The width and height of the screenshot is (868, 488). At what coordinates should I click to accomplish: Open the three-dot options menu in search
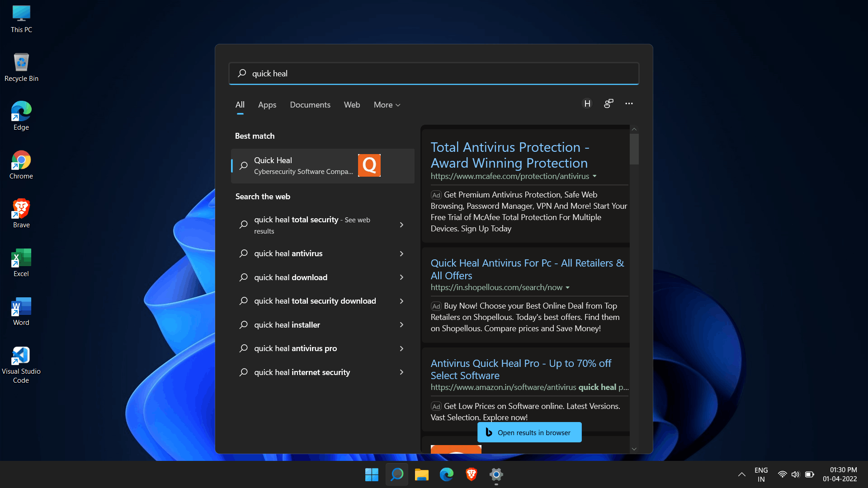pos(629,103)
